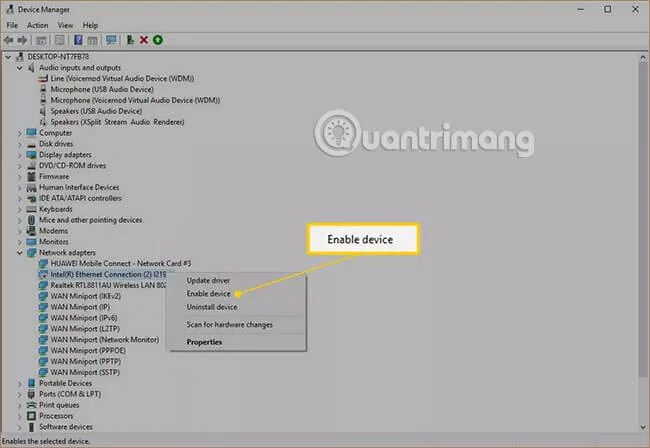Image resolution: width=650 pixels, height=448 pixels.
Task: Select Intel(R) Ethernet Connection (2) adapter
Action: coord(108,274)
